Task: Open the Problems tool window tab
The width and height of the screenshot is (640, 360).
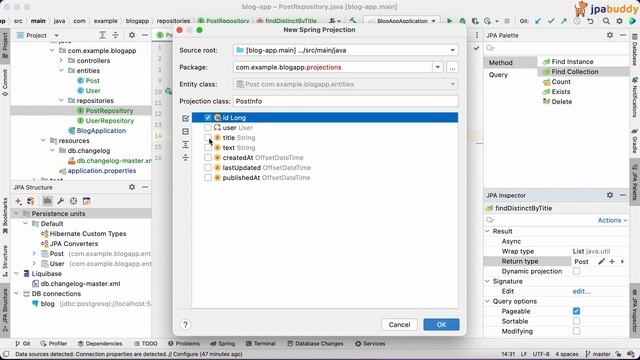Action: [x=184, y=344]
